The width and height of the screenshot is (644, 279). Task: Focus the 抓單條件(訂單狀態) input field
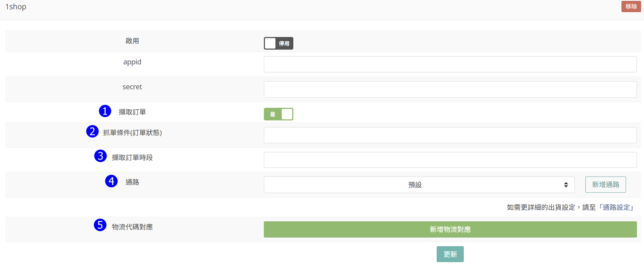coord(450,135)
